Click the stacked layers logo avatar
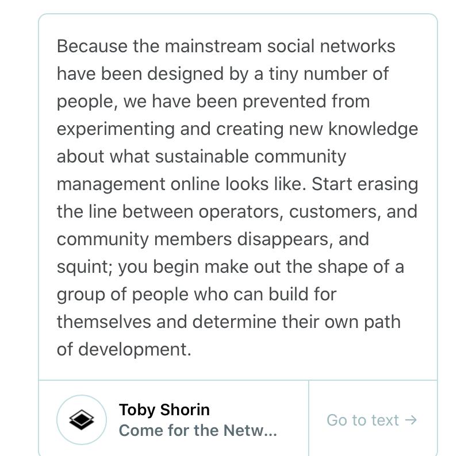The height and width of the screenshot is (456, 476). pyautogui.click(x=82, y=420)
